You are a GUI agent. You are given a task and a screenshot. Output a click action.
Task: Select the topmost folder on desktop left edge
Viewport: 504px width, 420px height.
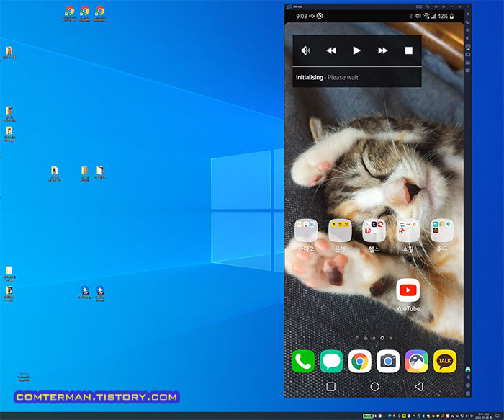pos(9,53)
